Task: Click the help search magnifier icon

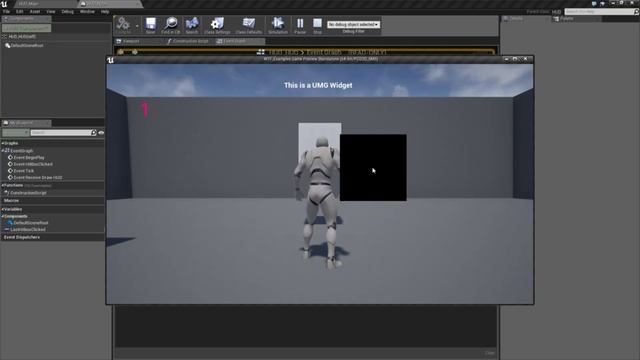Action: [636, 12]
